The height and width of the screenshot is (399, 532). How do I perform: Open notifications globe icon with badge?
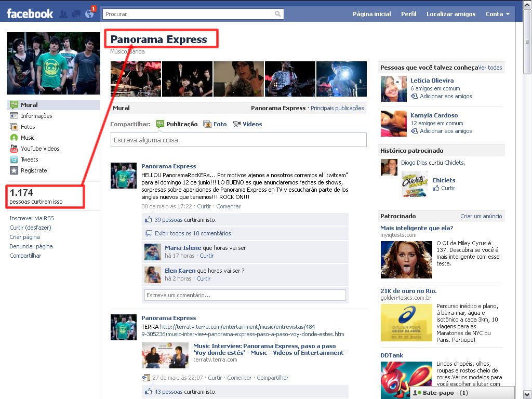(x=89, y=14)
